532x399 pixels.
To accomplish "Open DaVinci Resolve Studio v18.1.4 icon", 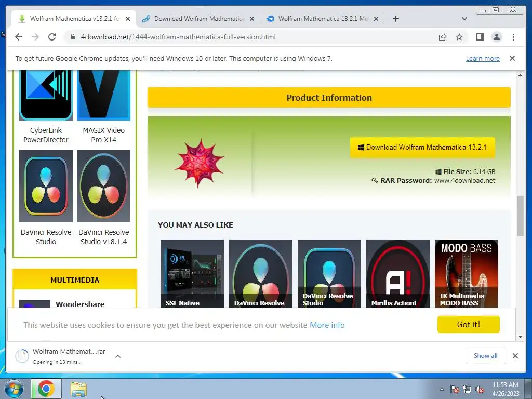I will click(103, 186).
